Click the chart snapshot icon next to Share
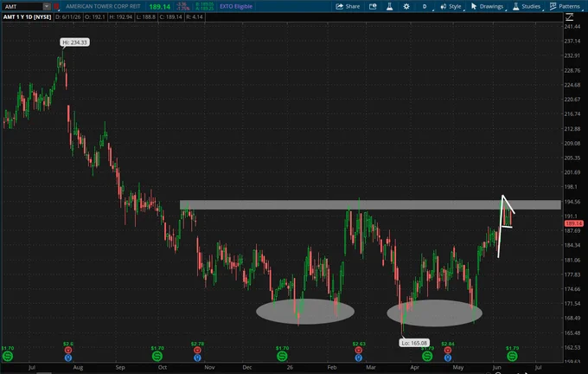 click(x=373, y=6)
